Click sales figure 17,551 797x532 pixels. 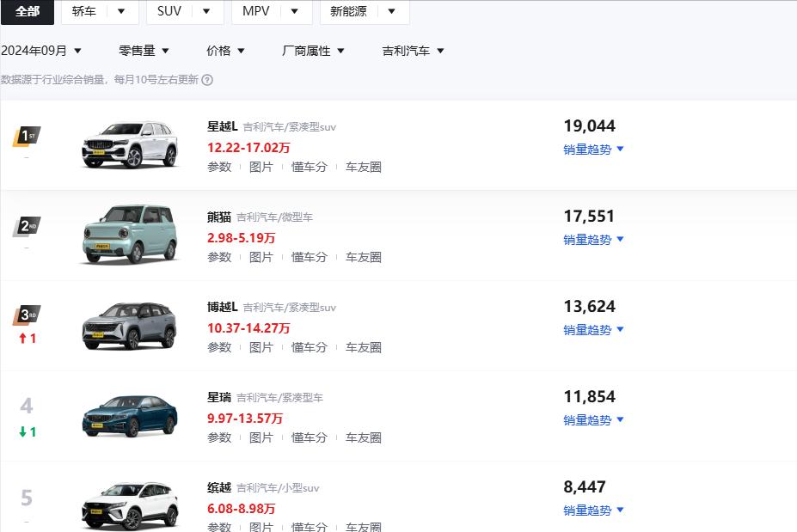[589, 217]
